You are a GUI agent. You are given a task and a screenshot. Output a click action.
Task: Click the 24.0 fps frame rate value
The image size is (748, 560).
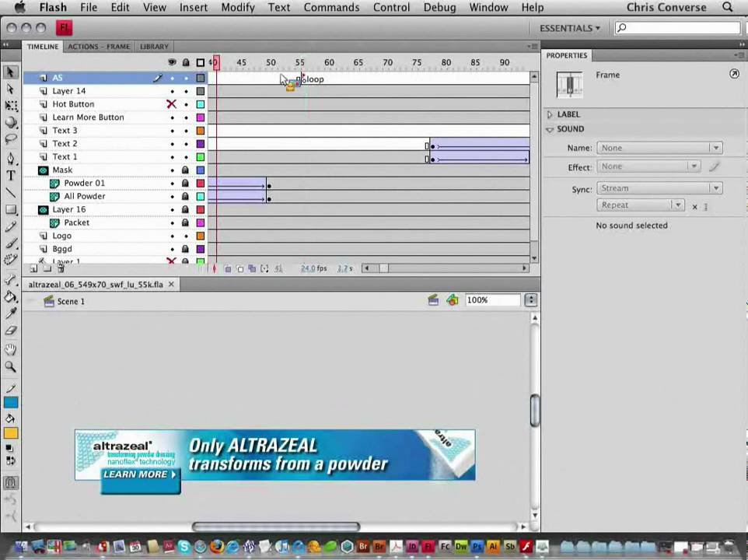coord(308,268)
